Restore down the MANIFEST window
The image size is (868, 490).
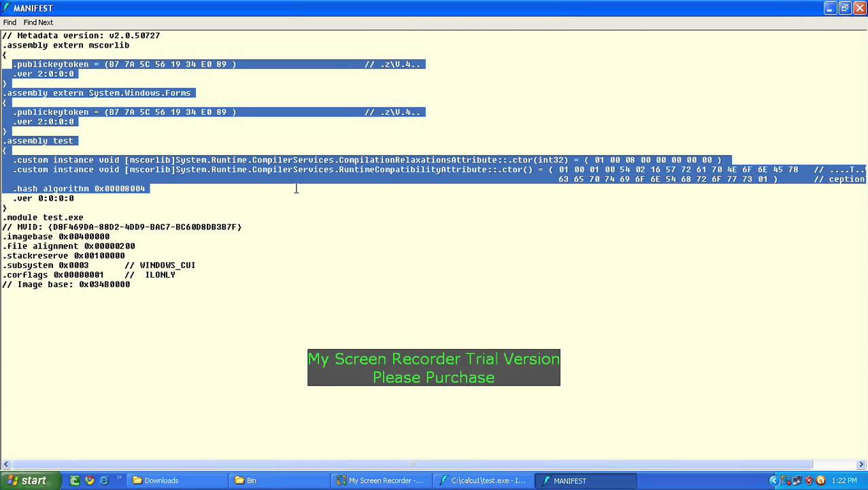pyautogui.click(x=844, y=8)
